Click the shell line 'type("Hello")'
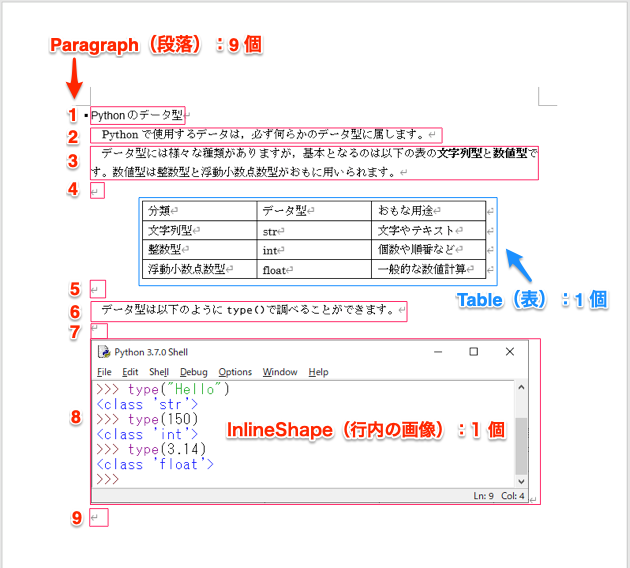Image resolution: width=630 pixels, height=568 pixels. 178,389
